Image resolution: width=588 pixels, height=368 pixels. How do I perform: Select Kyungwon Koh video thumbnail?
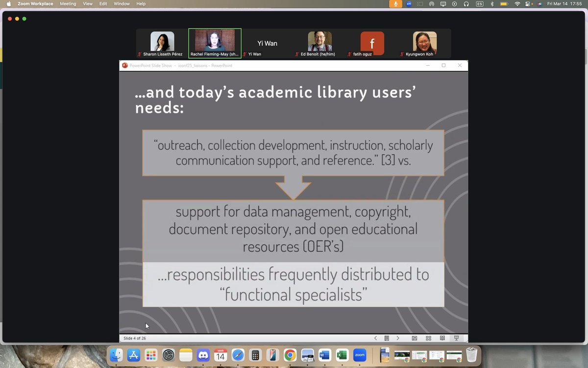tap(425, 43)
